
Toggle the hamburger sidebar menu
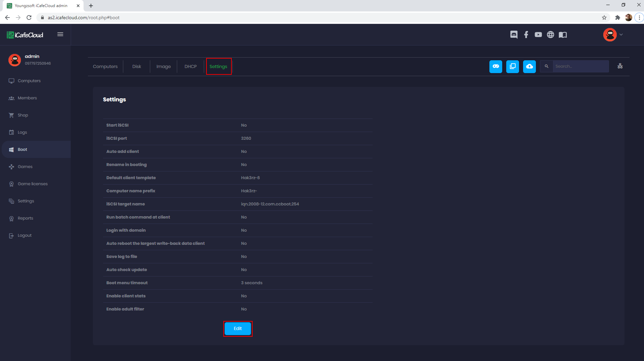[60, 34]
